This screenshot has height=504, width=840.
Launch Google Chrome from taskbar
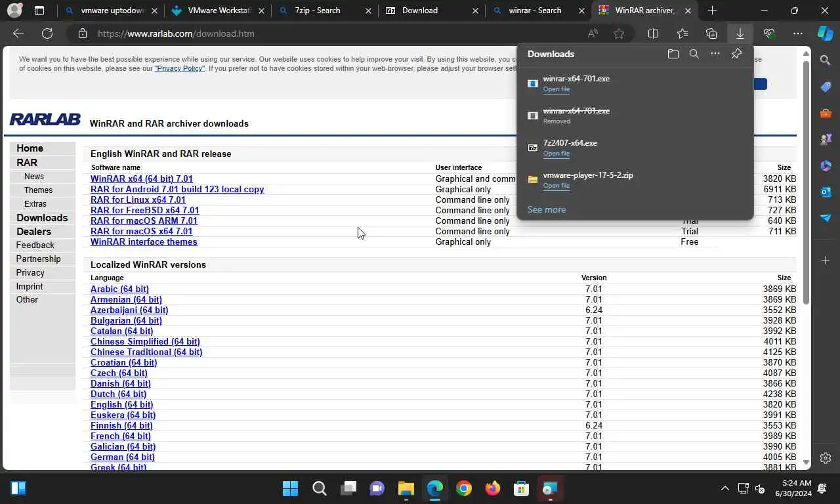(463, 488)
